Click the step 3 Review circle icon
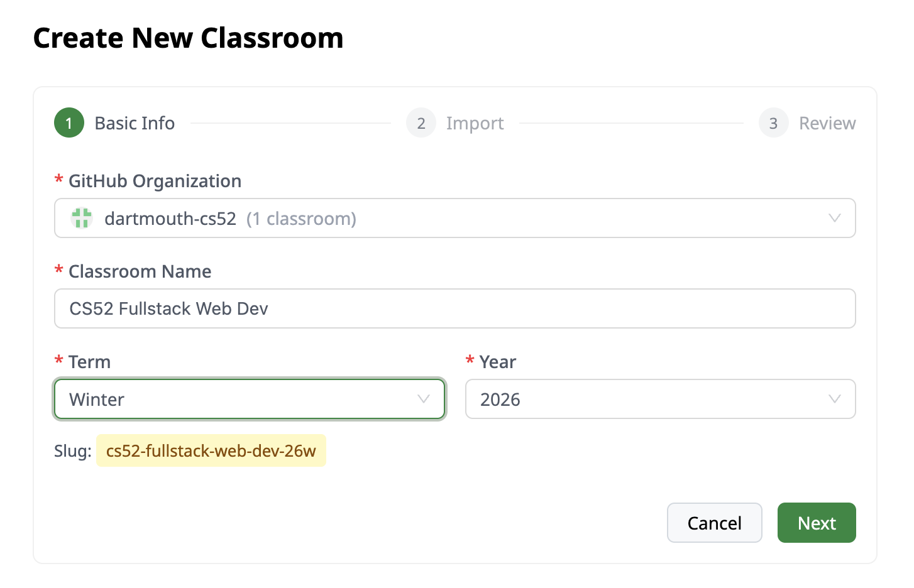The width and height of the screenshot is (914, 588). (773, 122)
